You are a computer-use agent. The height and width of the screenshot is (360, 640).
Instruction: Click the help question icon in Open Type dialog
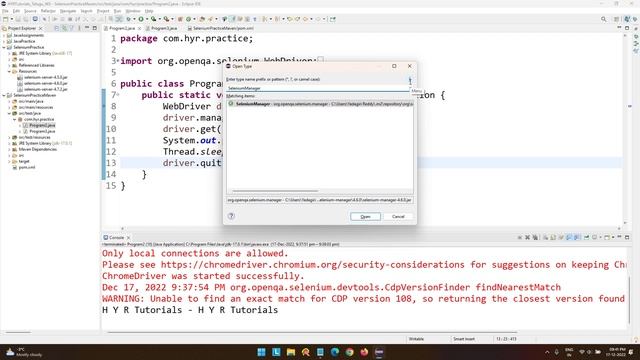click(231, 216)
